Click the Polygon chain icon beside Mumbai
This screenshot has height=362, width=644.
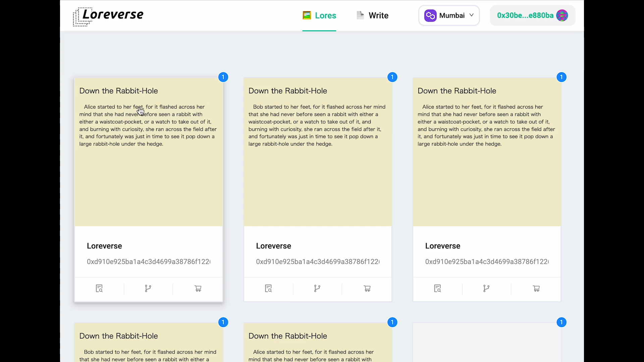[430, 15]
